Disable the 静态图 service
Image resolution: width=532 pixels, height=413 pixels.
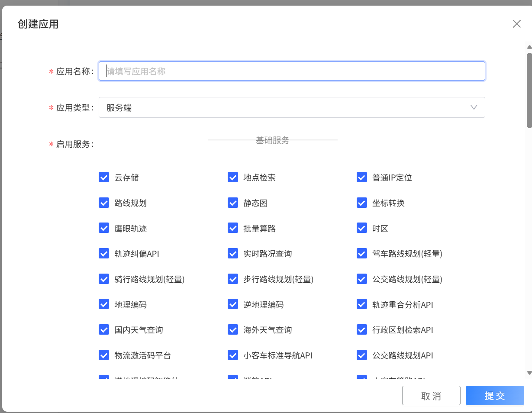point(233,203)
